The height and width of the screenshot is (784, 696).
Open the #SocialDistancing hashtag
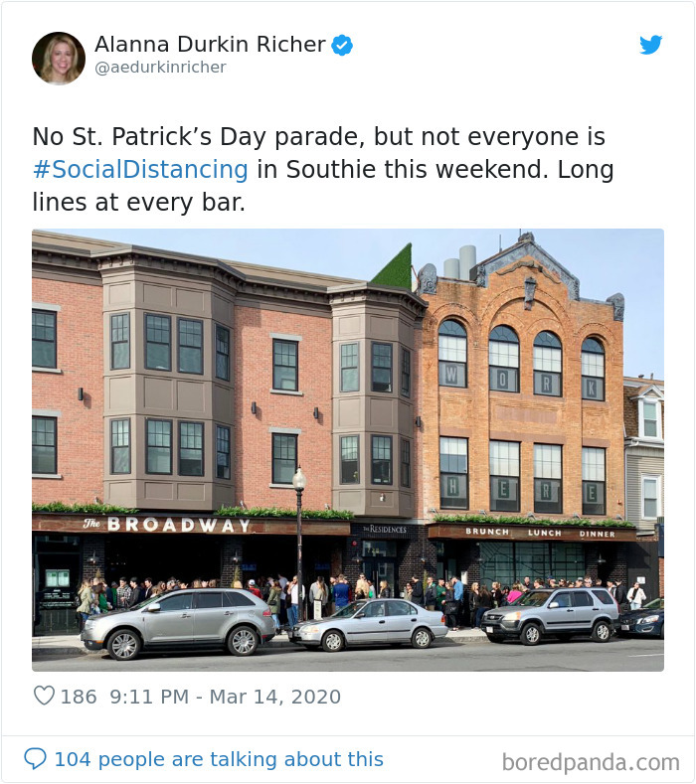140,170
